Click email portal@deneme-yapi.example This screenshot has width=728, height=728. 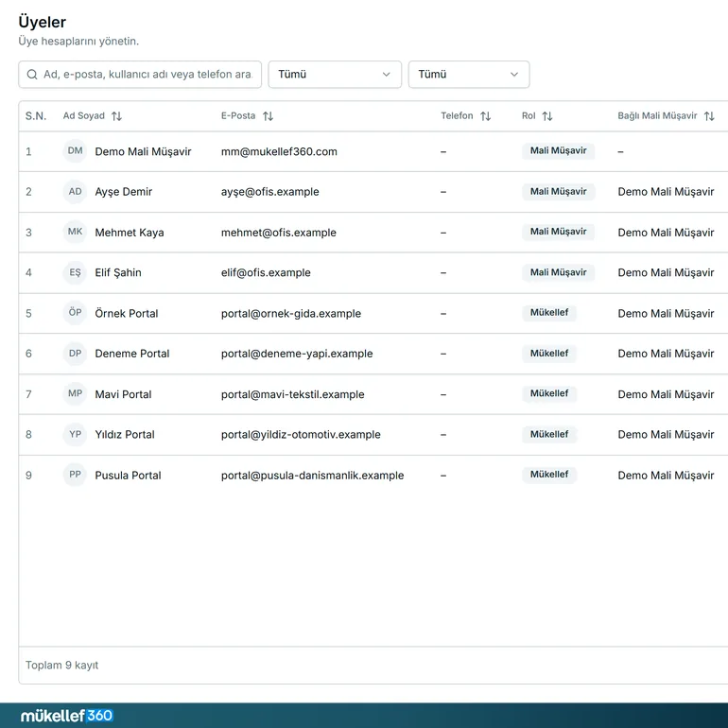click(x=297, y=354)
